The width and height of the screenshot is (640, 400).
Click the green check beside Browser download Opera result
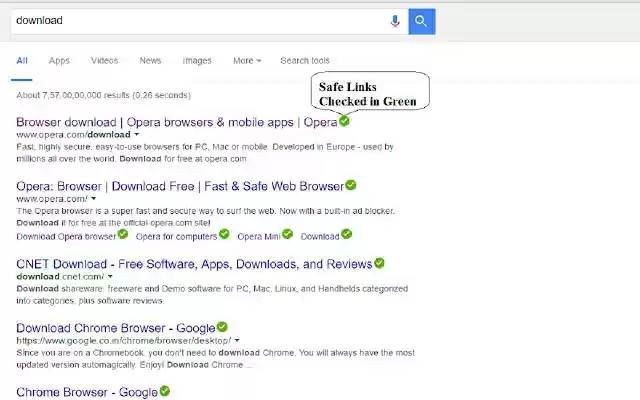point(344,121)
